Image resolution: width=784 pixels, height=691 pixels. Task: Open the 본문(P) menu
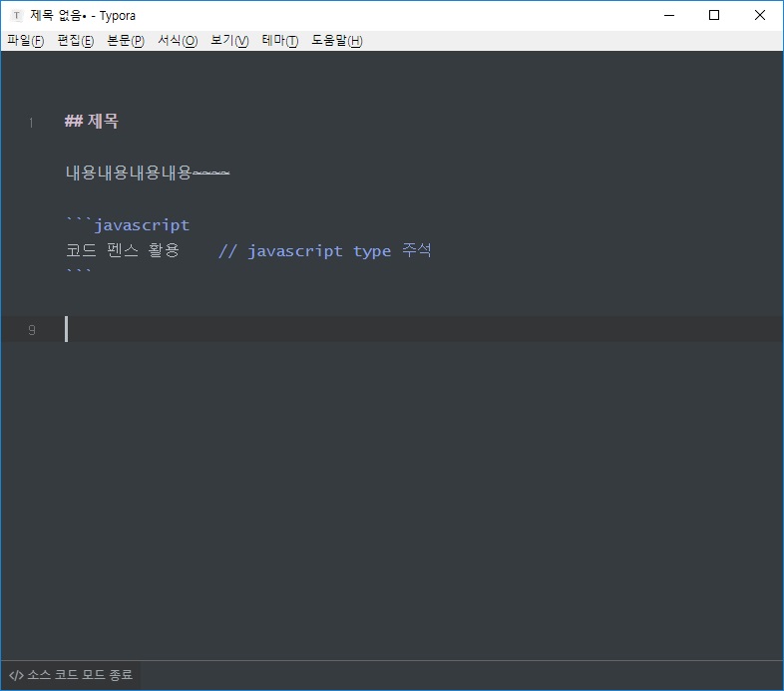(126, 41)
